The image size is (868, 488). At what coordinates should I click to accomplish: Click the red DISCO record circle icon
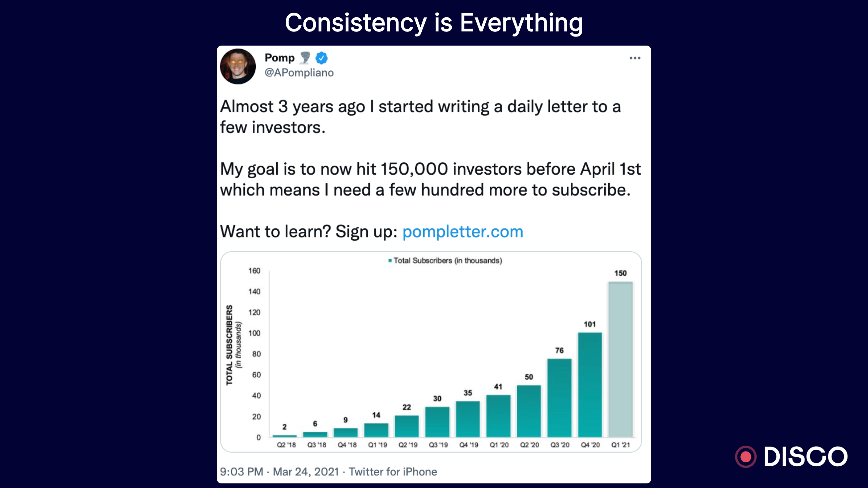746,457
